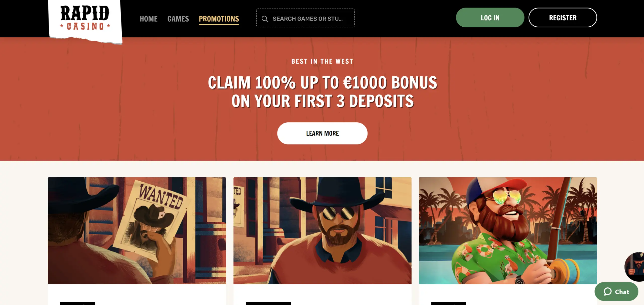
Task: Go to the Home menu item
Action: (149, 19)
